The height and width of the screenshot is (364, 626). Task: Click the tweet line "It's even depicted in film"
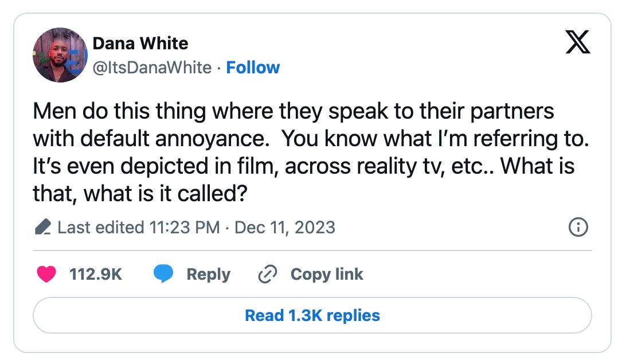303,166
